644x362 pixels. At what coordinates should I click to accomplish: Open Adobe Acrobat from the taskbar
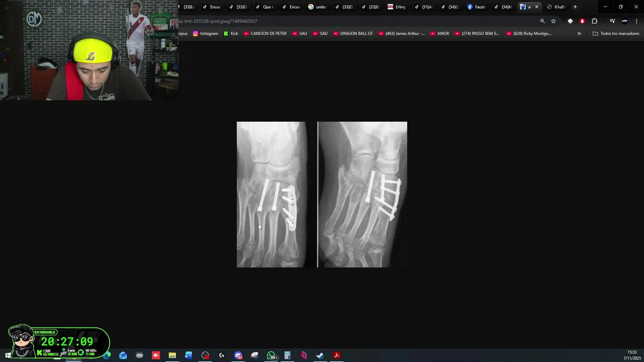[337, 355]
